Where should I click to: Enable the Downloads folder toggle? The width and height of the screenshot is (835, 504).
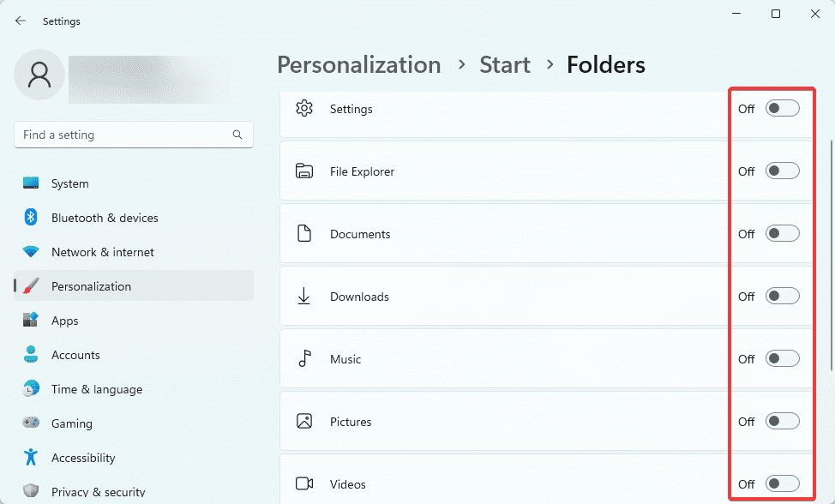(x=782, y=296)
